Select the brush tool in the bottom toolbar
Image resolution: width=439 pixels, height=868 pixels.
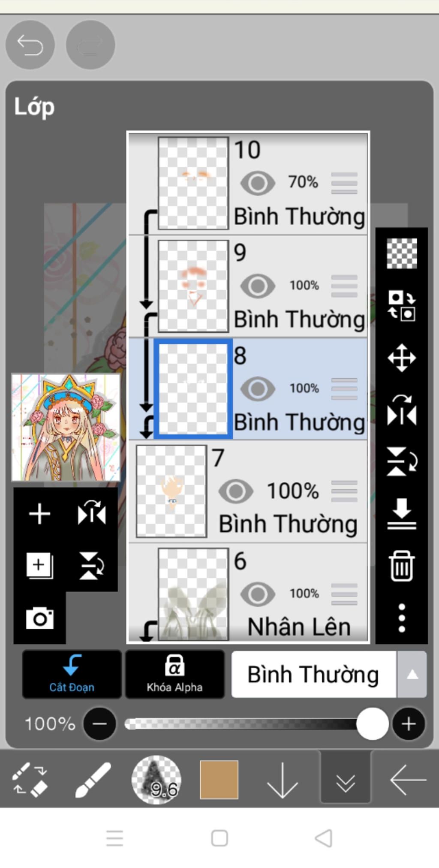(x=93, y=780)
